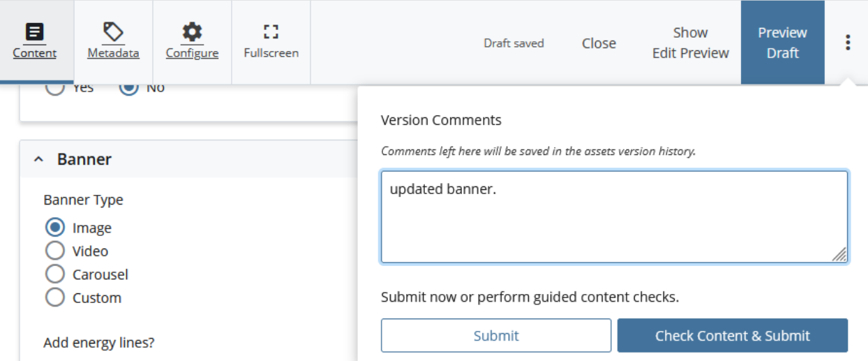Click the Close button in toolbar
Viewport: 868px width, 361px height.
click(x=599, y=43)
